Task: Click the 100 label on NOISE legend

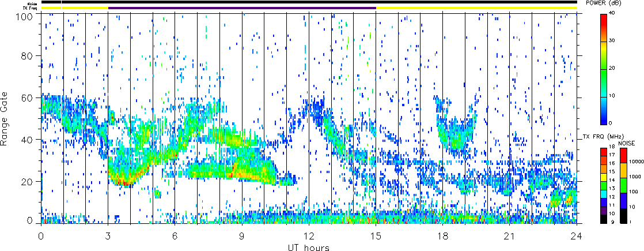Action: [x=633, y=192]
